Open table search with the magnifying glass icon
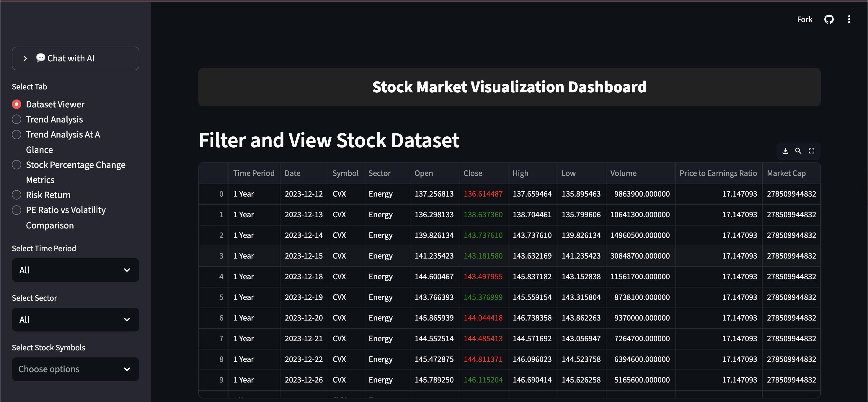868x402 pixels. pyautogui.click(x=798, y=151)
